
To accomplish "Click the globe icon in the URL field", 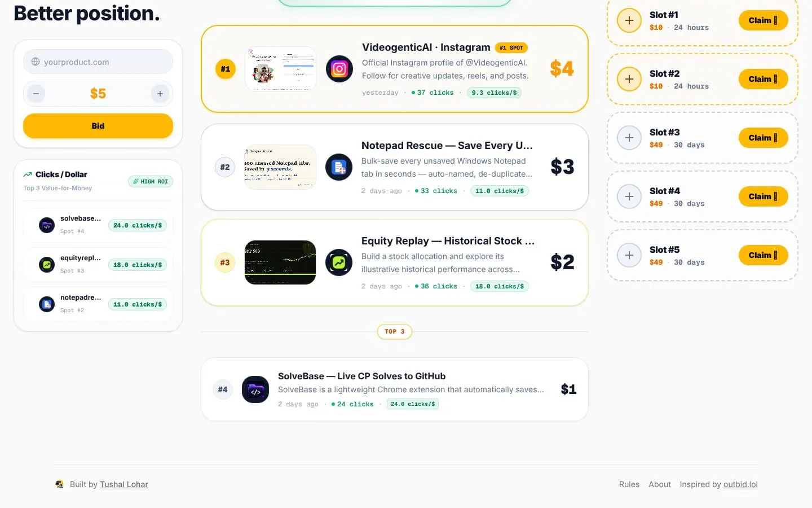I will (36, 62).
